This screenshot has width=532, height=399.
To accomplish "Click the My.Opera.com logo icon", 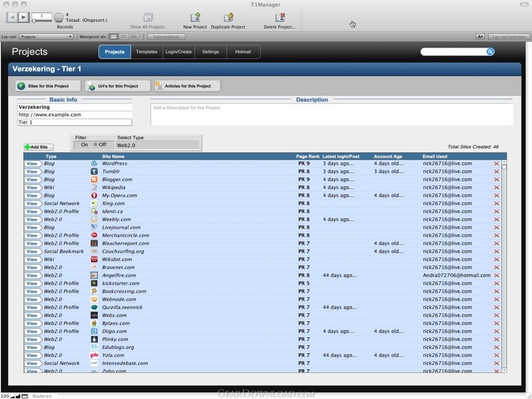I will pyautogui.click(x=94, y=196).
